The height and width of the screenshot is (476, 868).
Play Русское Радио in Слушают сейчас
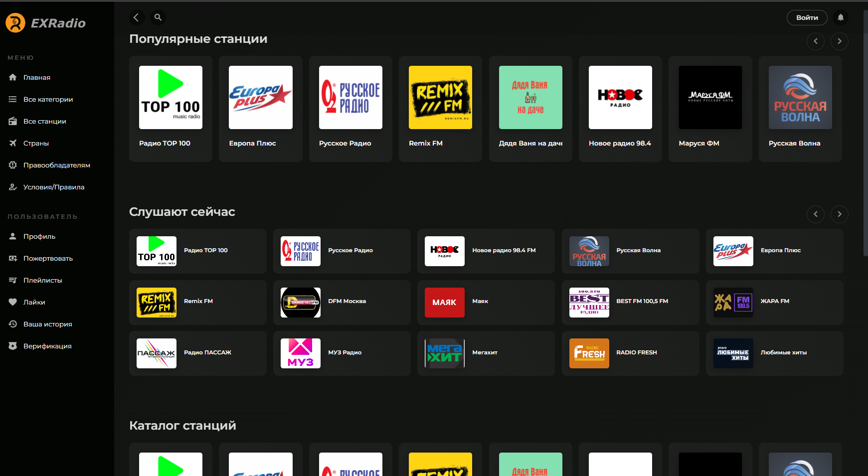342,251
